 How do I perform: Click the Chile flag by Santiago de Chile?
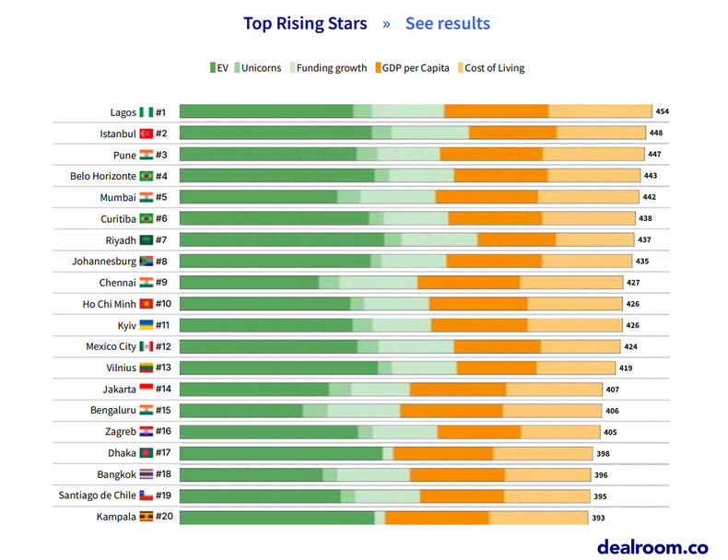pyautogui.click(x=146, y=496)
